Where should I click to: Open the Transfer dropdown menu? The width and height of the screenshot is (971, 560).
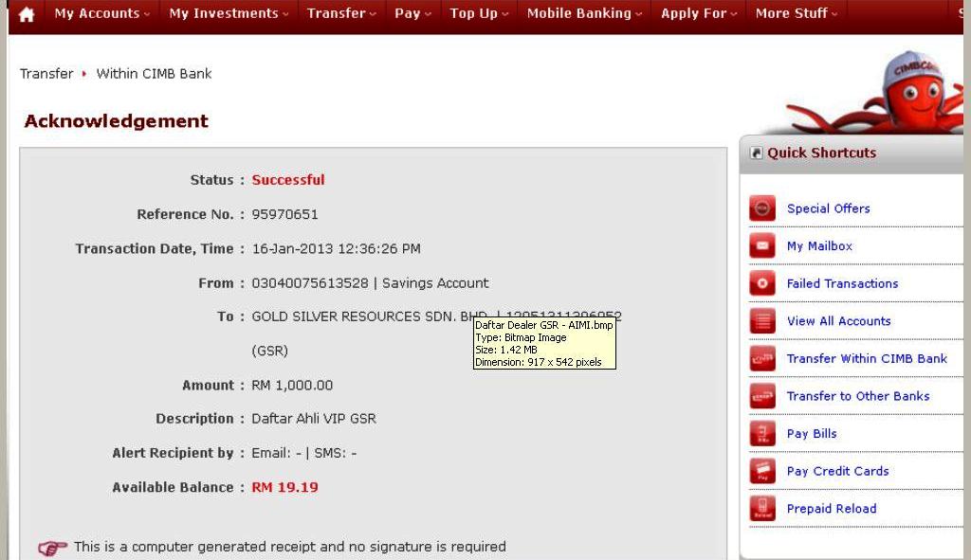click(x=341, y=13)
